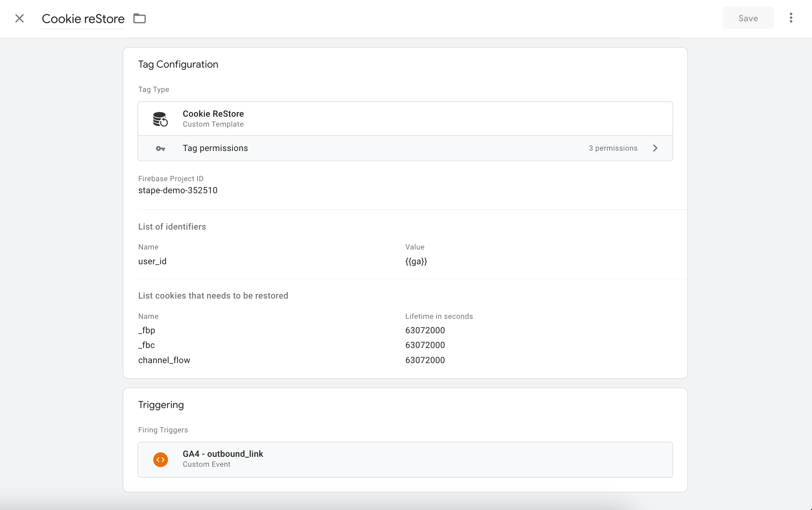Close the tag editor with X icon
Viewport: 812px width, 510px height.
(x=20, y=18)
